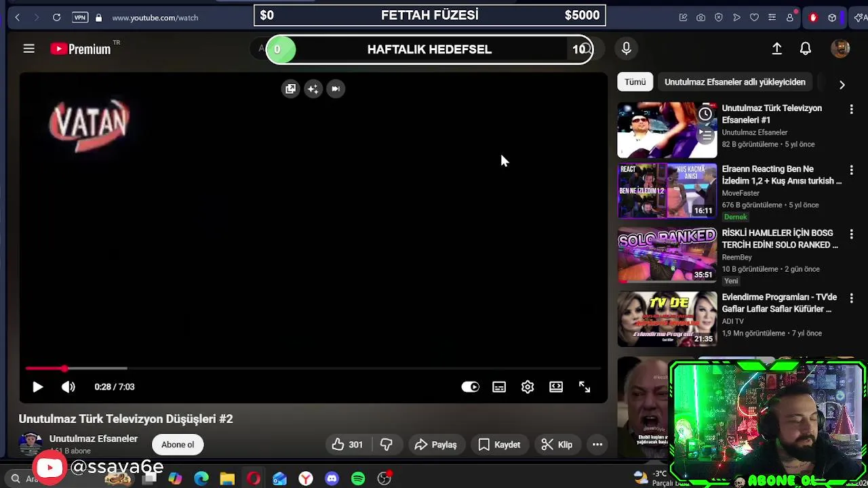Image resolution: width=868 pixels, height=488 pixels.
Task: Enter full screen mode
Action: tap(585, 387)
